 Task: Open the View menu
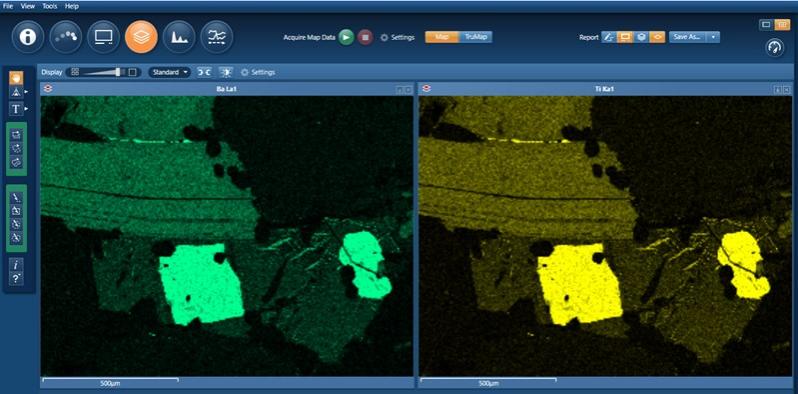[28, 6]
